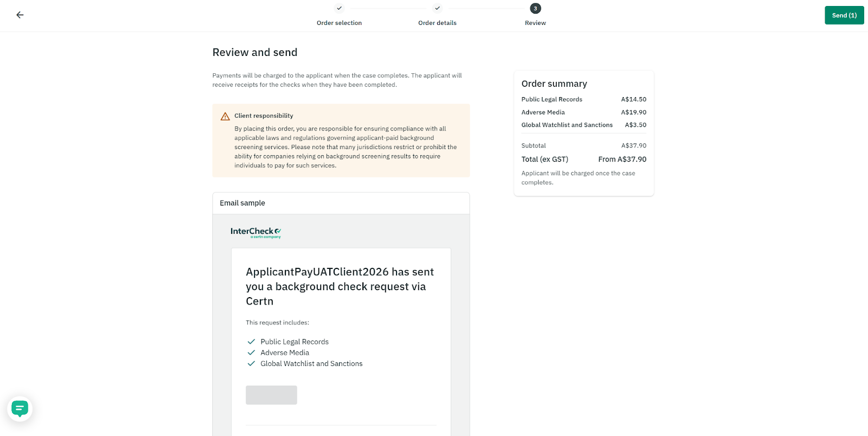Click the Order selection step checkmark
The image size is (868, 436).
pyautogui.click(x=339, y=8)
